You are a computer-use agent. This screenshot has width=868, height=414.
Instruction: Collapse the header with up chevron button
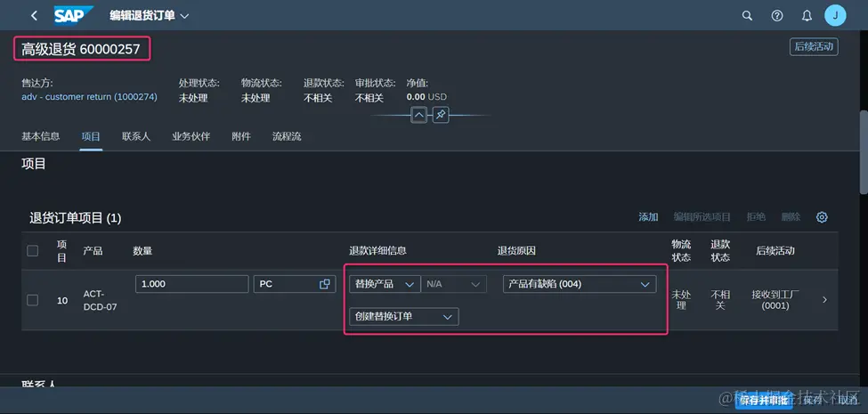tap(419, 115)
